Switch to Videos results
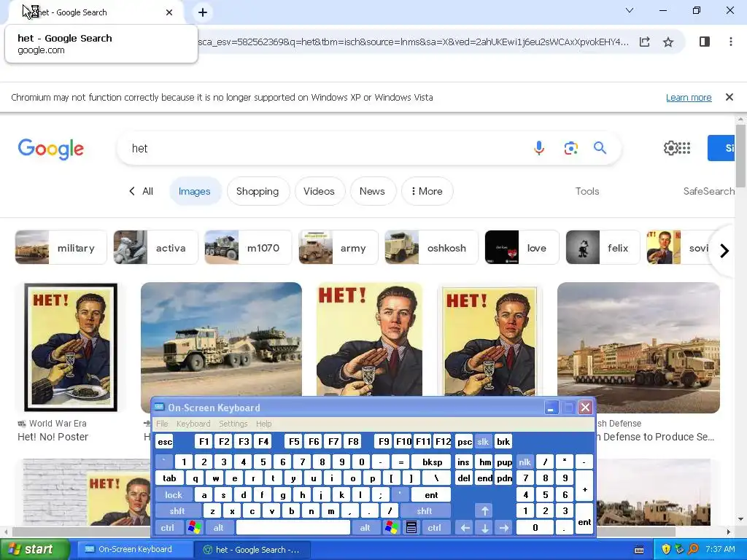This screenshot has height=560, width=747. click(319, 191)
